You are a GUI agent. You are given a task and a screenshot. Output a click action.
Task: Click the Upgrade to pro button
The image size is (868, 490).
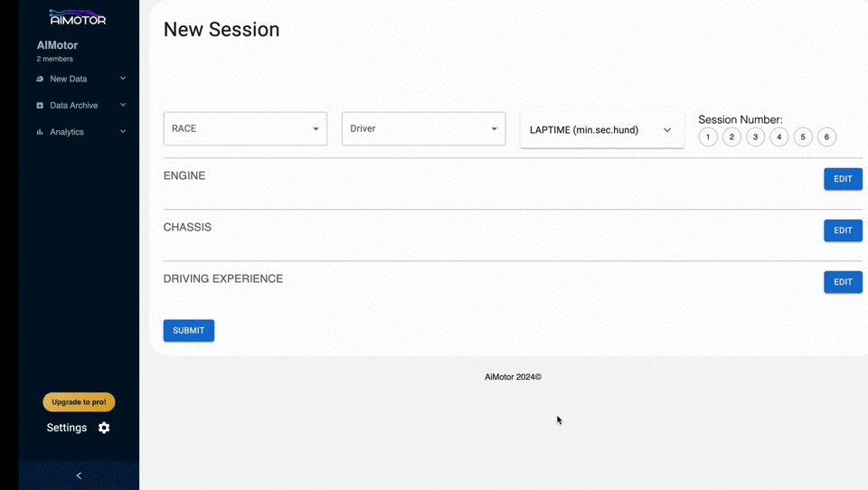(79, 402)
